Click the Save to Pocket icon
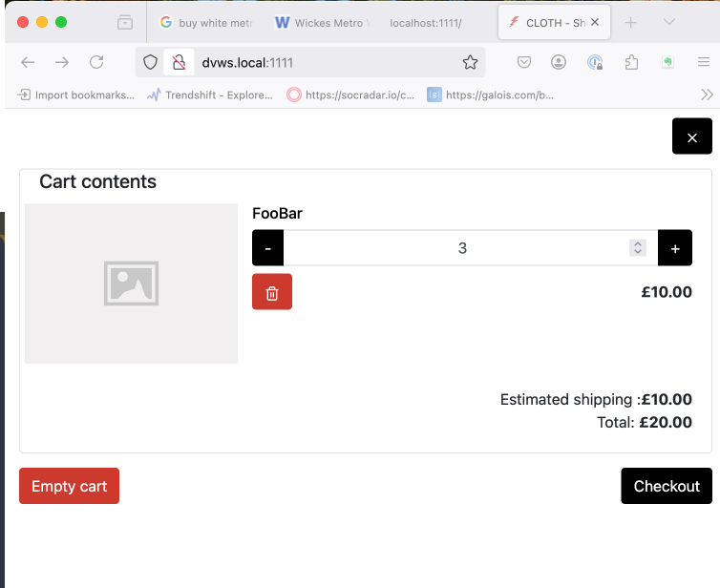Image resolution: width=720 pixels, height=588 pixels. (524, 62)
